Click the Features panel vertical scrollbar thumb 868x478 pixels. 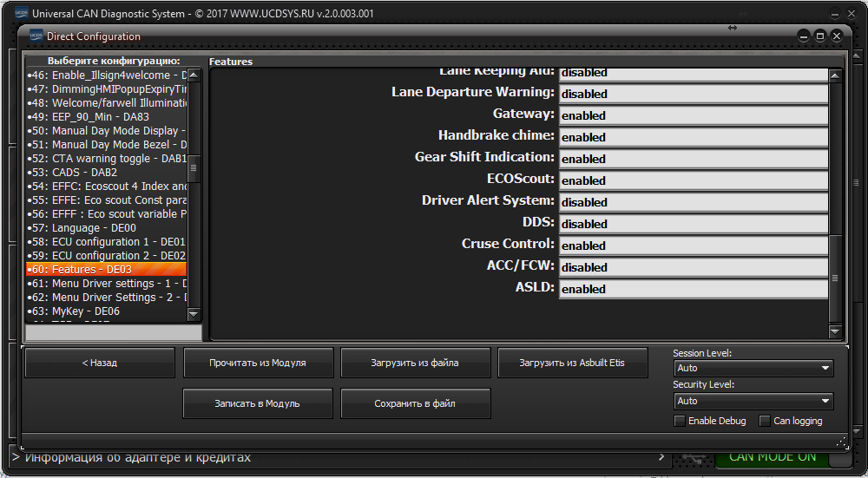[x=835, y=278]
